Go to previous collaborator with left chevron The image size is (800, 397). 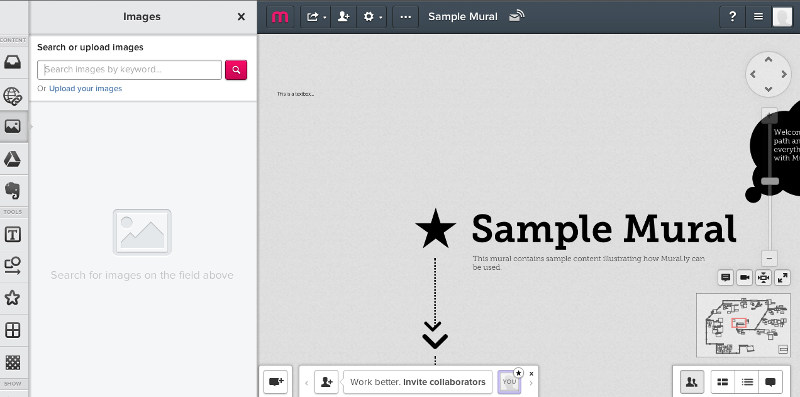point(307,383)
